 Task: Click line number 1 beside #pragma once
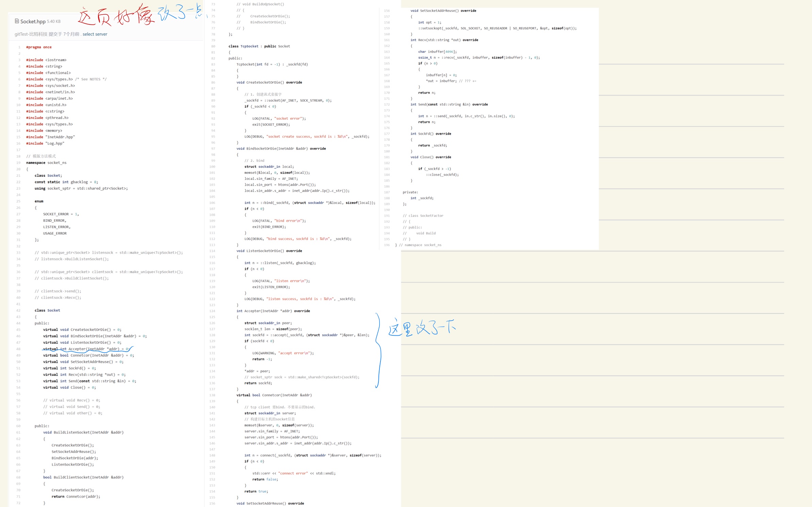click(19, 47)
